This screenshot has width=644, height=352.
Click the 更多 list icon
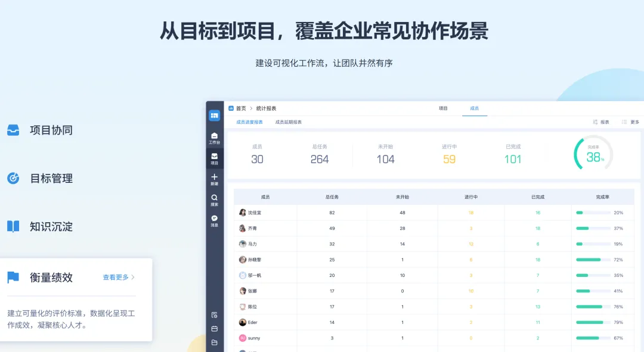(x=624, y=122)
